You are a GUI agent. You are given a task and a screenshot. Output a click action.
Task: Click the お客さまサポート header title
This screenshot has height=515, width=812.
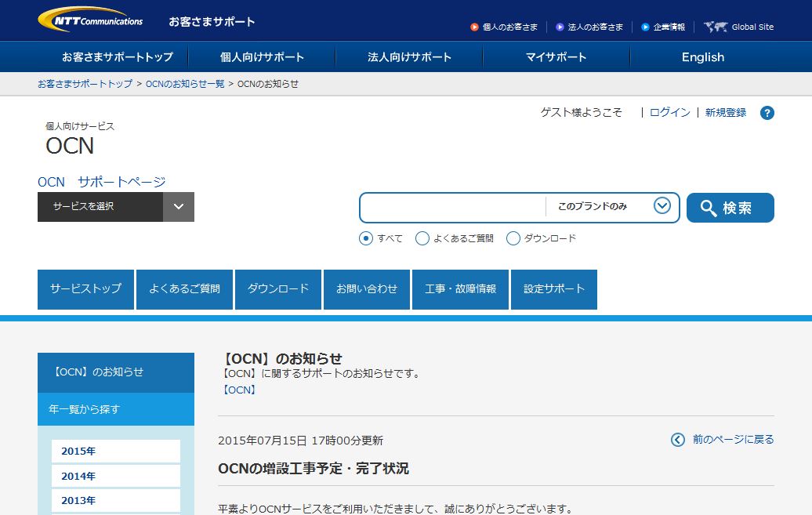click(x=212, y=22)
